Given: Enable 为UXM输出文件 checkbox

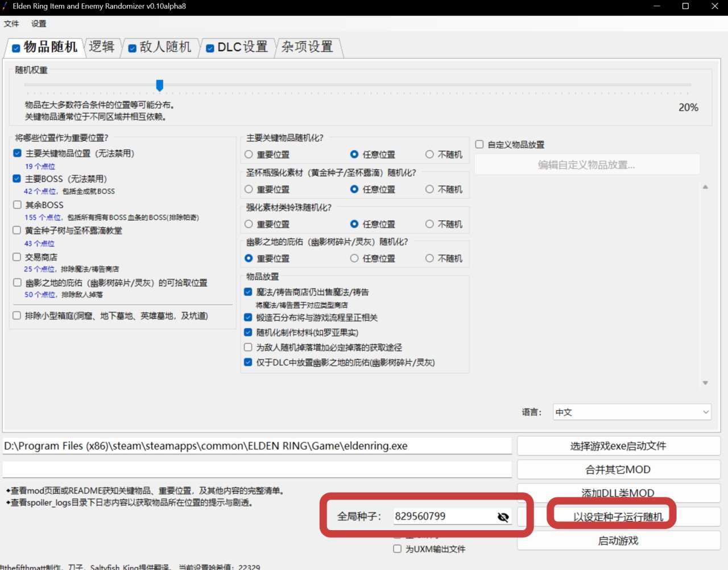Looking at the screenshot, I should [398, 549].
